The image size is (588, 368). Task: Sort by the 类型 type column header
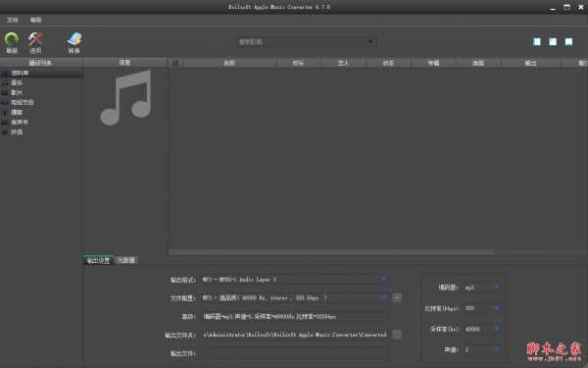478,63
